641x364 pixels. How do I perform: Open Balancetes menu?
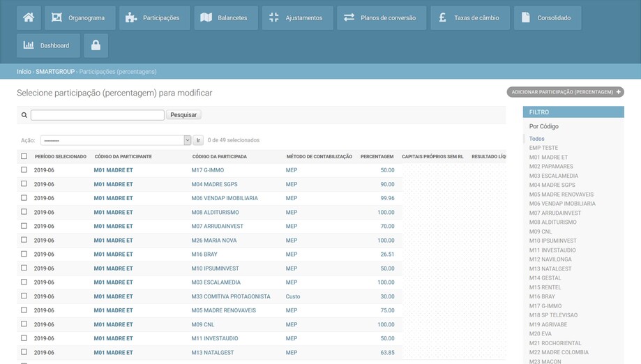tap(226, 17)
